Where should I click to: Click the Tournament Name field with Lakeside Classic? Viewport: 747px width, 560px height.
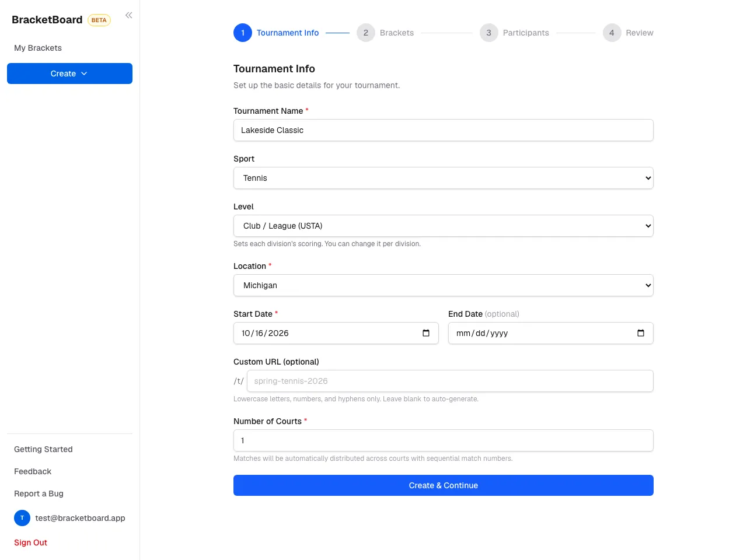(444, 130)
